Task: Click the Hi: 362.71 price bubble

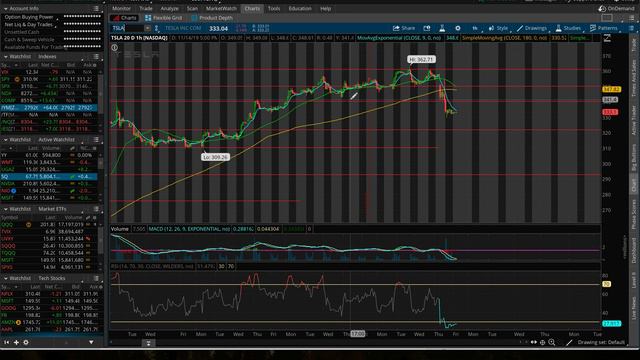Action: (421, 60)
